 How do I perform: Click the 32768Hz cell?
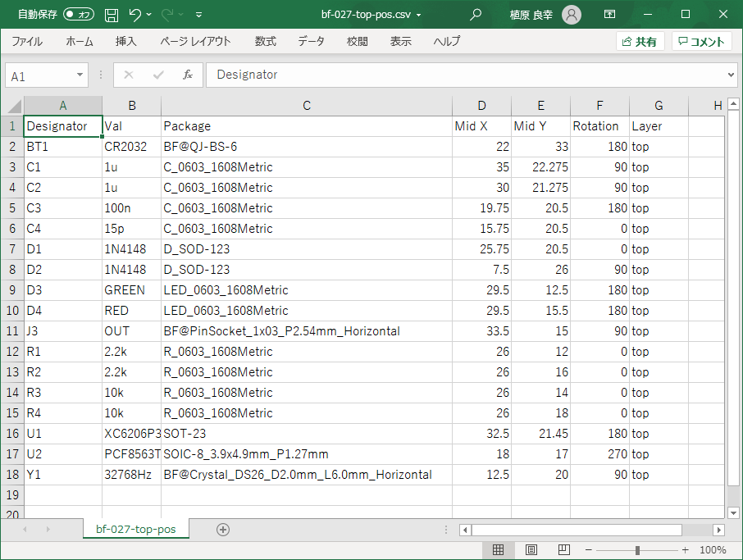point(132,475)
